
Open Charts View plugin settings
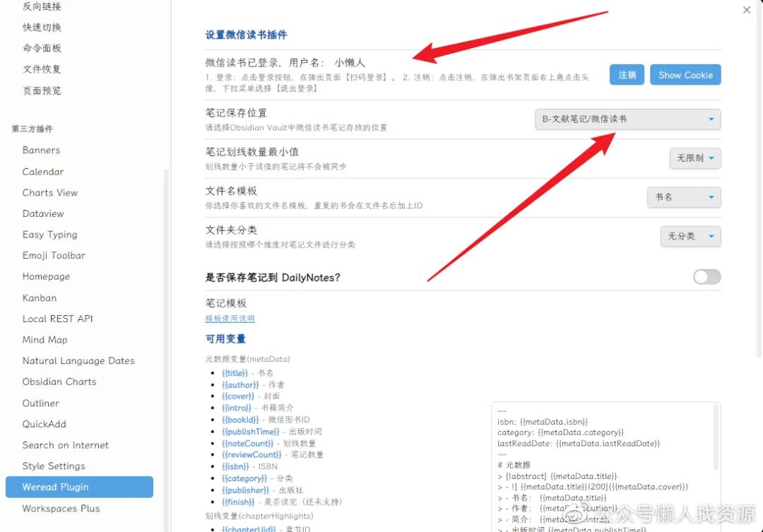point(49,192)
